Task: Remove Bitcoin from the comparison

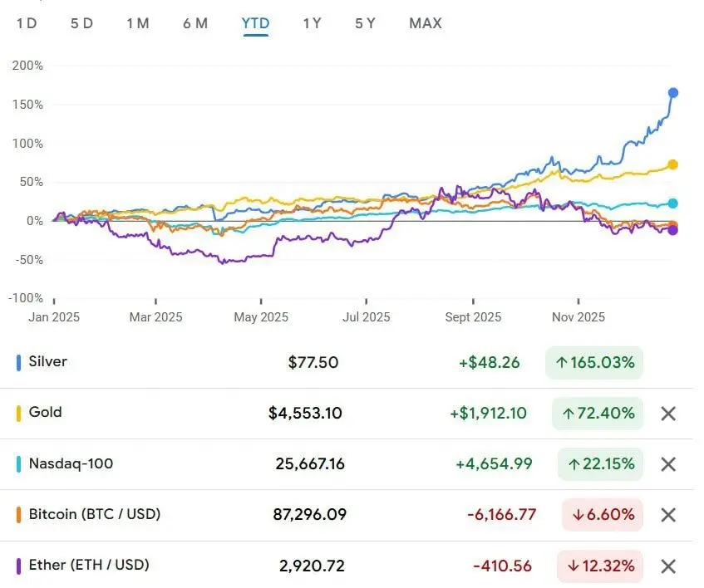Action: pyautogui.click(x=668, y=515)
